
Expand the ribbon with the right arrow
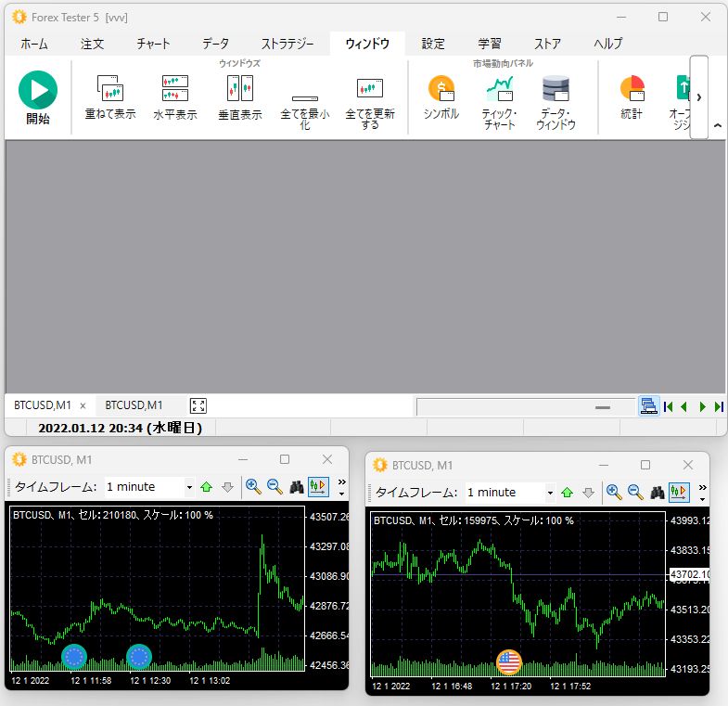(698, 97)
